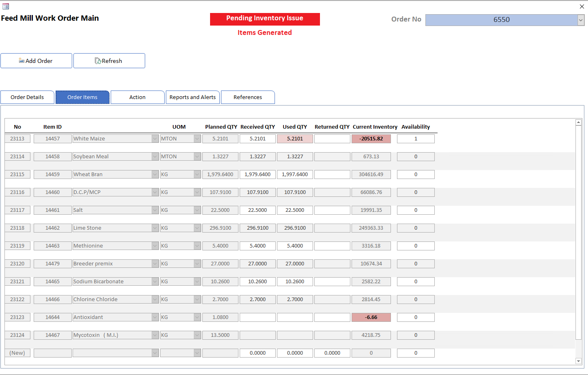The height and width of the screenshot is (375, 588).
Task: Expand the Soybean Meal item dropdown
Action: pos(155,157)
